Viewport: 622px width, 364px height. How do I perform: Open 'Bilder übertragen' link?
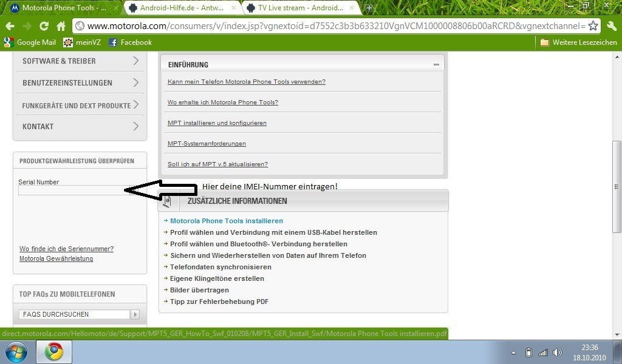[x=199, y=290]
